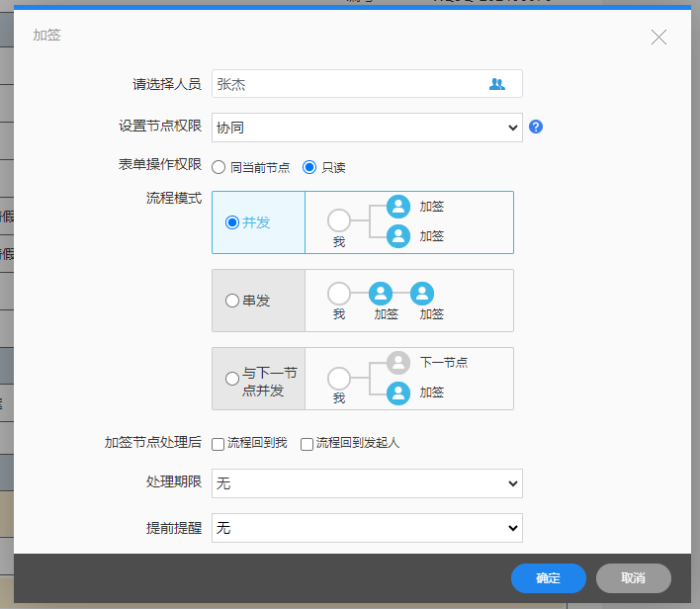The image size is (700, 609).
Task: Expand the 提前提醒 dropdown
Action: [x=367, y=529]
